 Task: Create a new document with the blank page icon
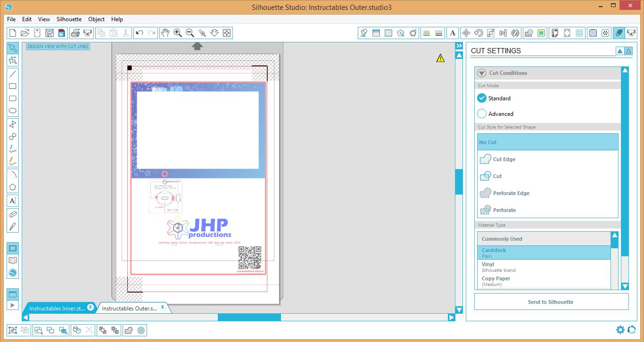pos(13,33)
